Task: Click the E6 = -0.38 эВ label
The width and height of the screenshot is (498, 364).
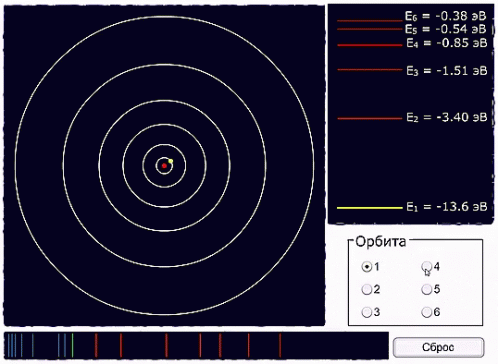Action: (x=446, y=16)
